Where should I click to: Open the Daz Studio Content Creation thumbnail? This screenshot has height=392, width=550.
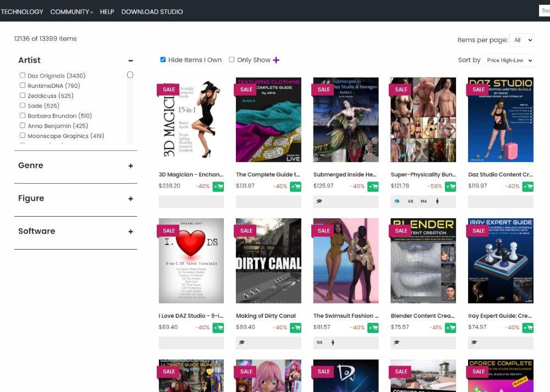[x=501, y=120]
